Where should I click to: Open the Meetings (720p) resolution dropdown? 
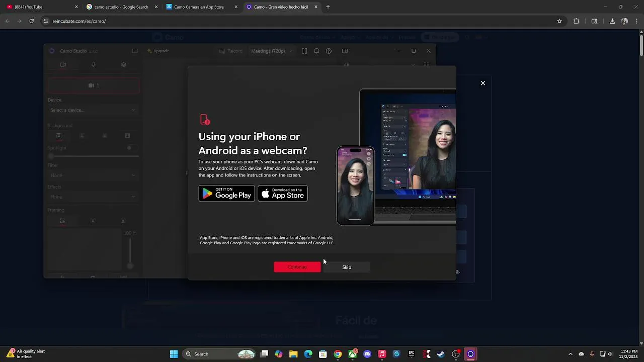tap(272, 51)
